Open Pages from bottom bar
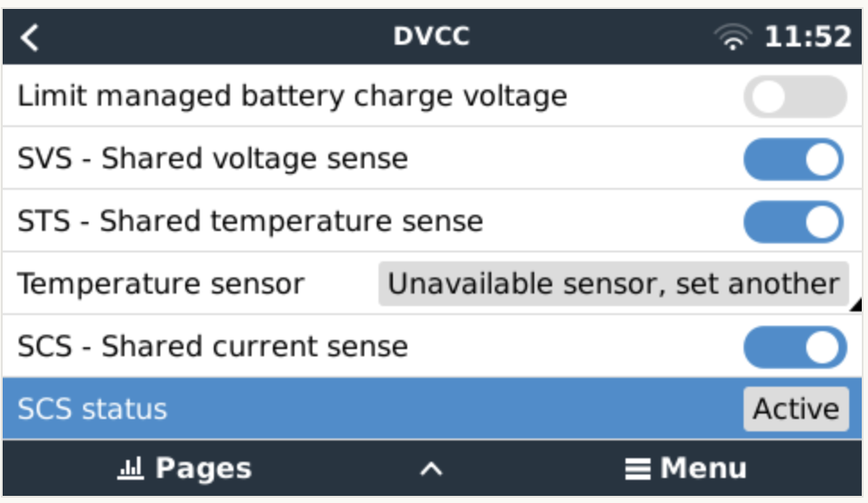The image size is (868, 503). 186,468
